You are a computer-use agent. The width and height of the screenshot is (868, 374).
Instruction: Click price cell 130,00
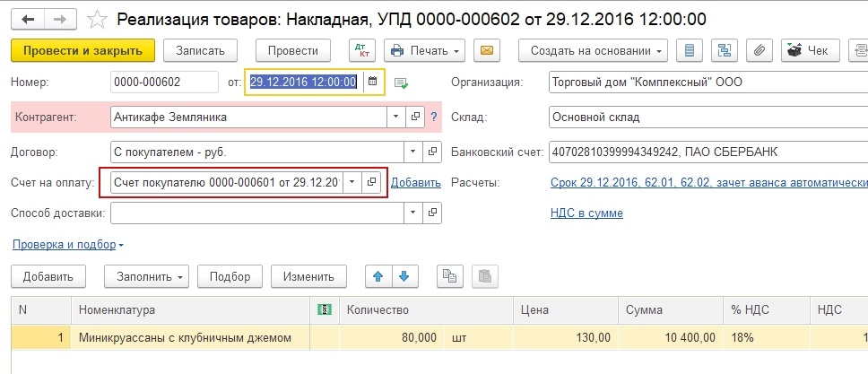point(566,337)
